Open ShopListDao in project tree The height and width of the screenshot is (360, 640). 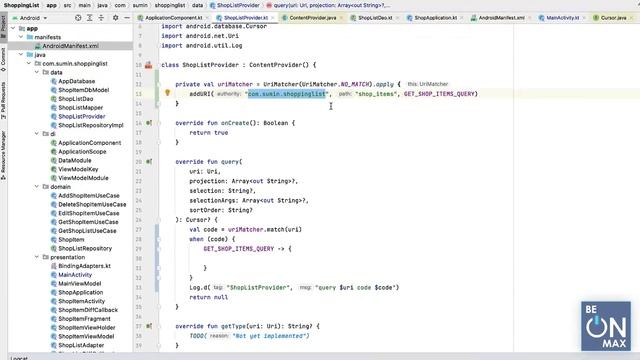coord(76,99)
